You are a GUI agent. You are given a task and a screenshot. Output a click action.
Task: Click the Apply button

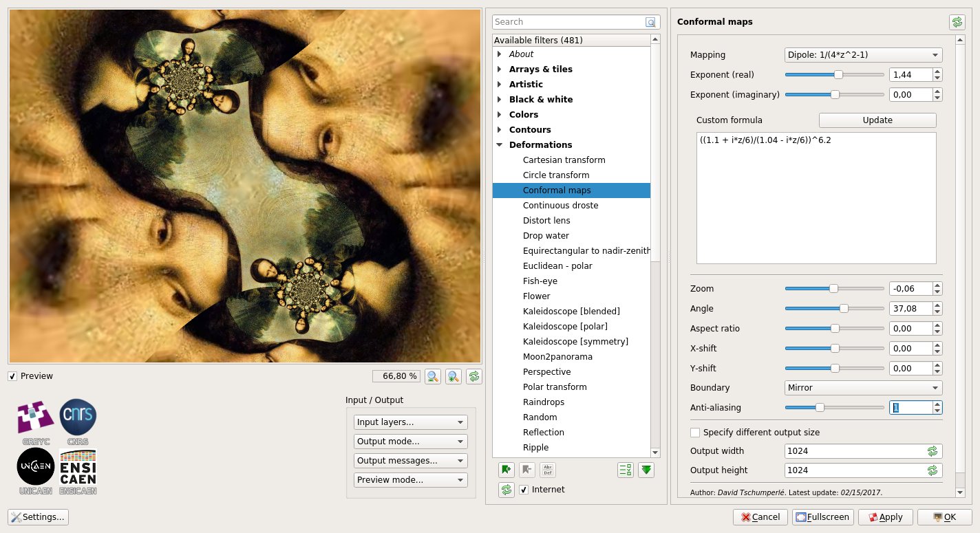click(886, 517)
